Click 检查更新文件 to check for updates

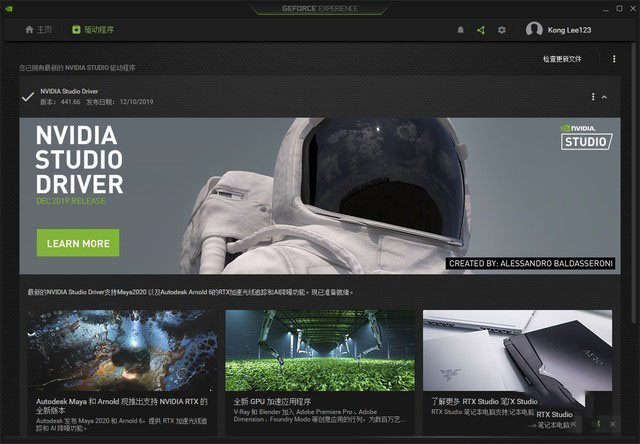pyautogui.click(x=562, y=59)
